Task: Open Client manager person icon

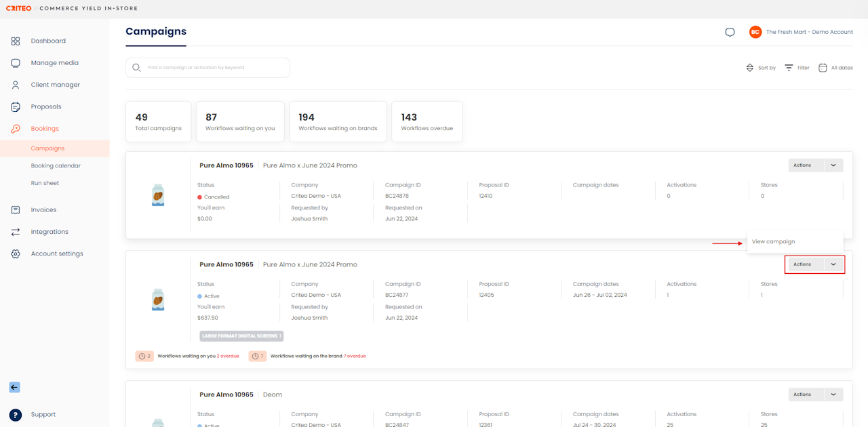Action: point(16,85)
